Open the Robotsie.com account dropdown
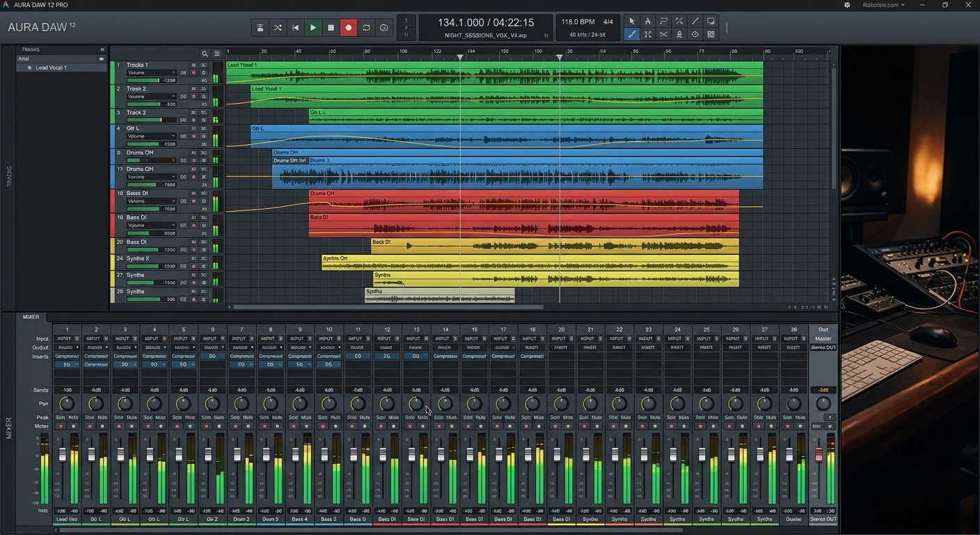Viewport: 980px width, 535px height. (x=884, y=5)
